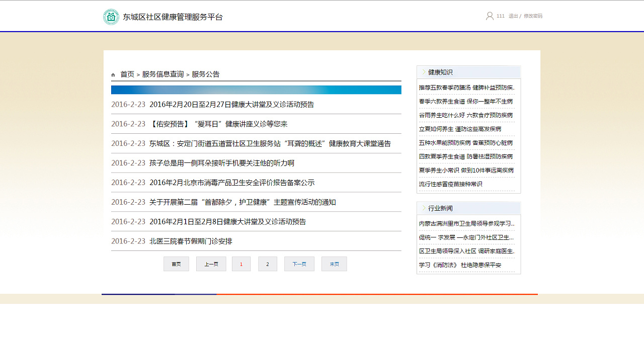The width and height of the screenshot is (644, 344).
Task: Read 立夏如何养生 article
Action: point(460,129)
